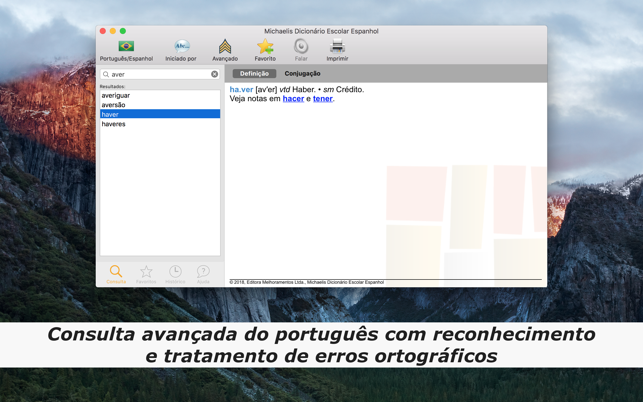Select aversão in results list
The width and height of the screenshot is (643, 402).
coord(160,105)
